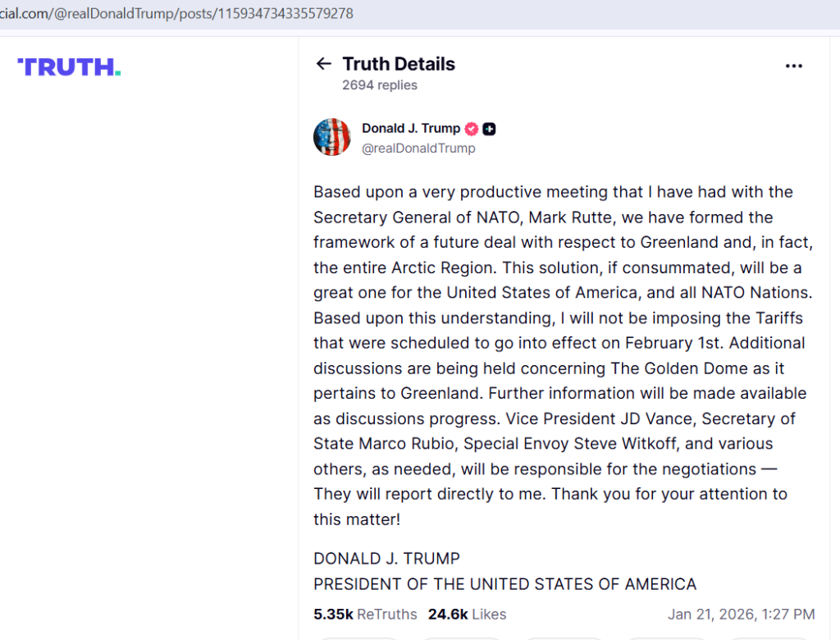The width and height of the screenshot is (840, 640).
Task: Click the @realDonaldTrump handle
Action: coord(418,149)
